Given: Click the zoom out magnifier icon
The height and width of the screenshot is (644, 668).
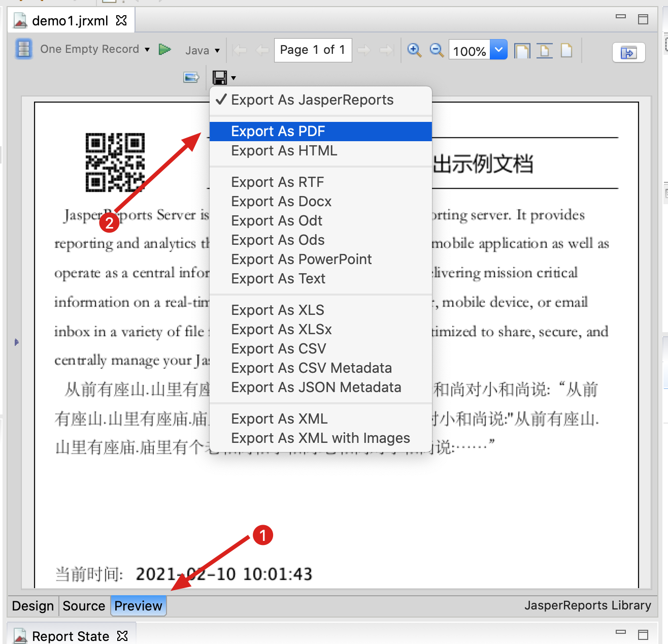Looking at the screenshot, I should (437, 50).
